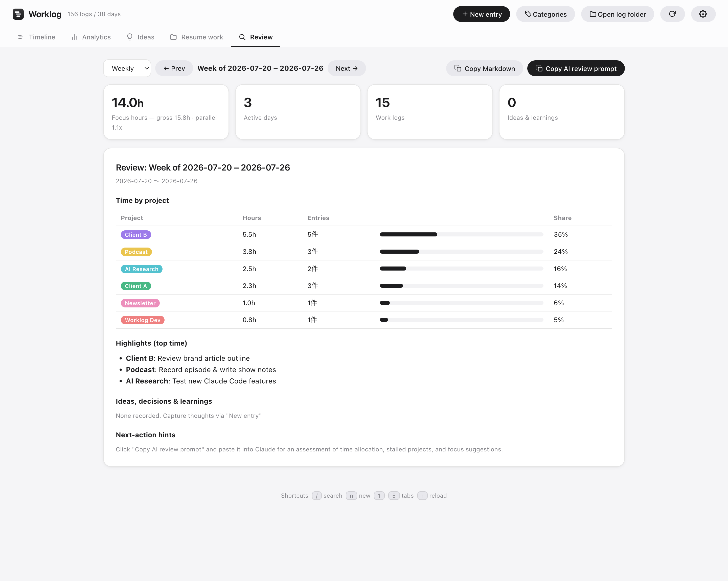The width and height of the screenshot is (728, 581).
Task: Click the '/' search shortcut key
Action: (x=316, y=496)
